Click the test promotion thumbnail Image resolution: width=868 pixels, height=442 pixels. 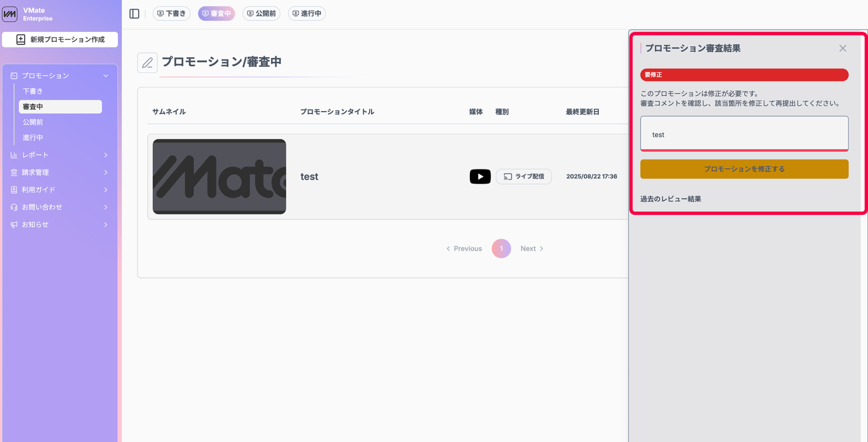coord(219,176)
